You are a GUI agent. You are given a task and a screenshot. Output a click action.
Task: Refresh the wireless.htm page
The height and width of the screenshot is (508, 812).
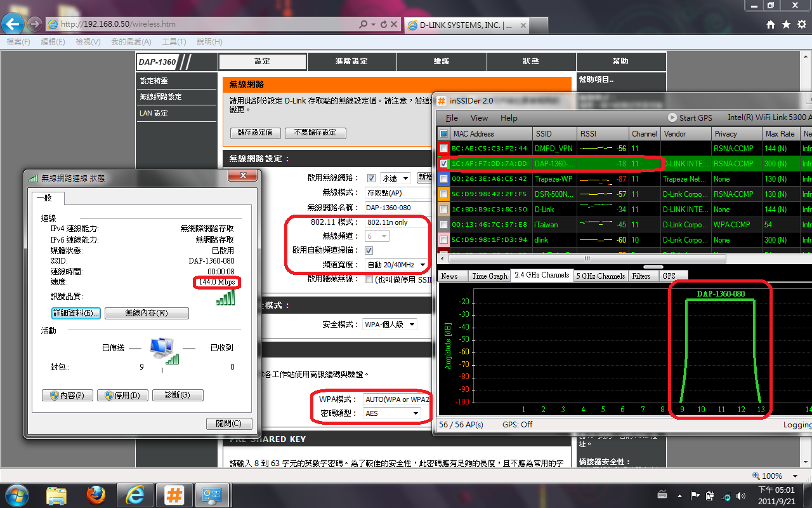[x=383, y=24]
